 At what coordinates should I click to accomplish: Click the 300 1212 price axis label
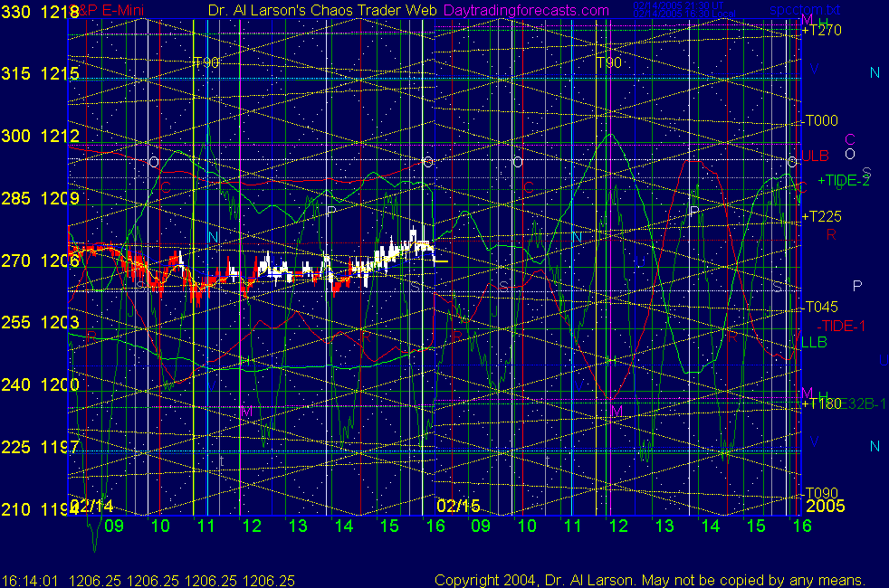(x=40, y=136)
